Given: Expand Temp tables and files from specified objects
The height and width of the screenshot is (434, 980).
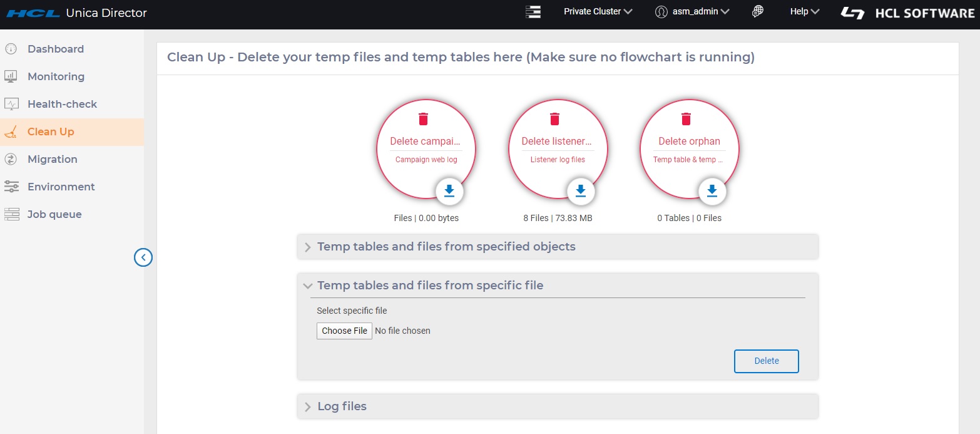Looking at the screenshot, I should tap(446, 247).
